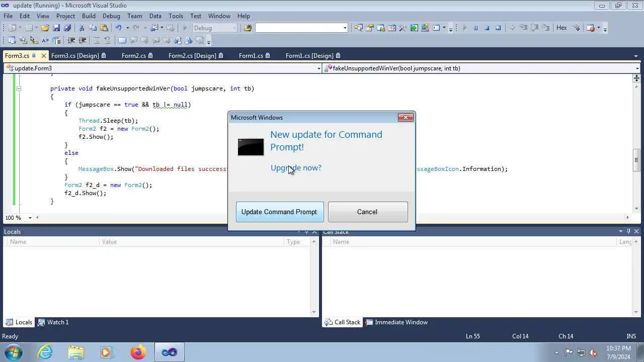Click the Undo arrow icon
The image size is (644, 362).
click(118, 28)
